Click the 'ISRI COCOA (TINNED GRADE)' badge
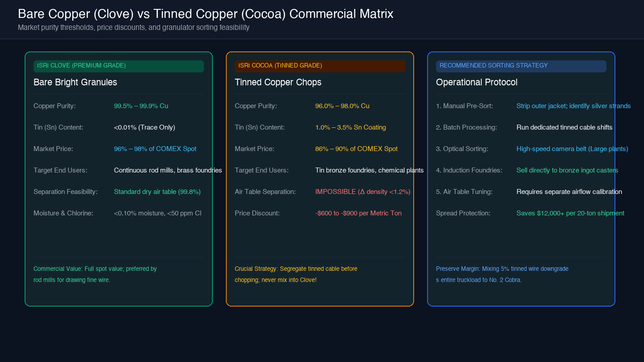The height and width of the screenshot is (362, 644). tap(320, 66)
